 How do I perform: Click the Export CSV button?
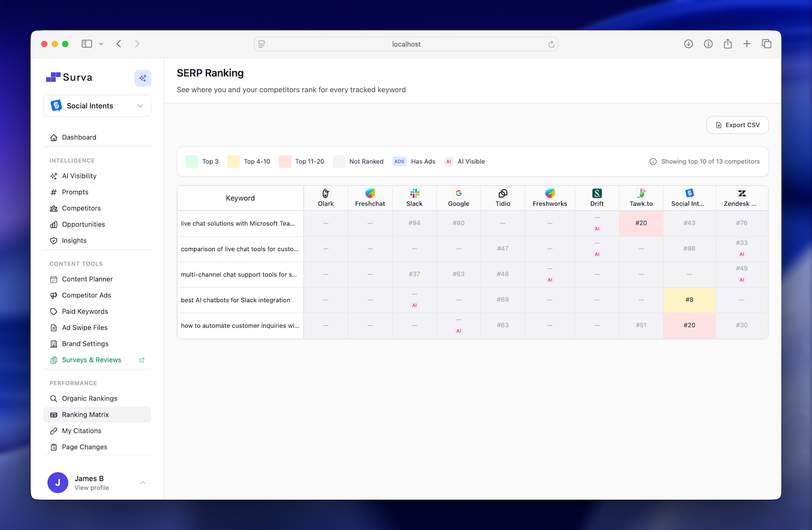737,125
